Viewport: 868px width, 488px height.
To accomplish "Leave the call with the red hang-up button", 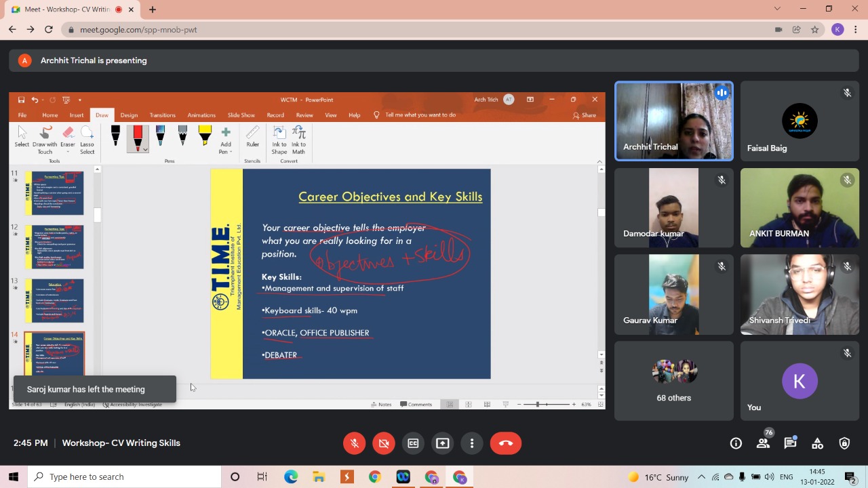I will click(x=505, y=443).
